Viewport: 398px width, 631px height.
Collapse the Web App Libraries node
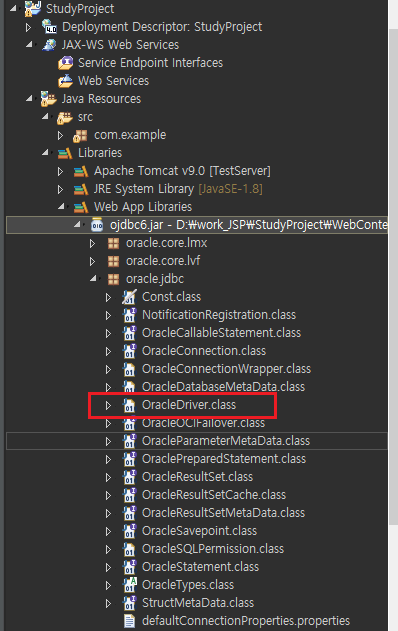tap(61, 206)
